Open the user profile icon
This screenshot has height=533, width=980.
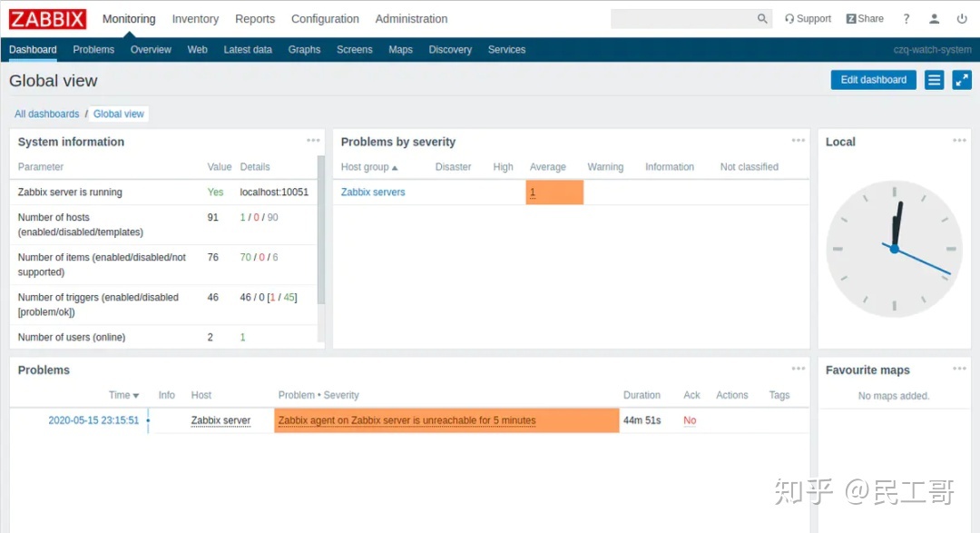[934, 19]
